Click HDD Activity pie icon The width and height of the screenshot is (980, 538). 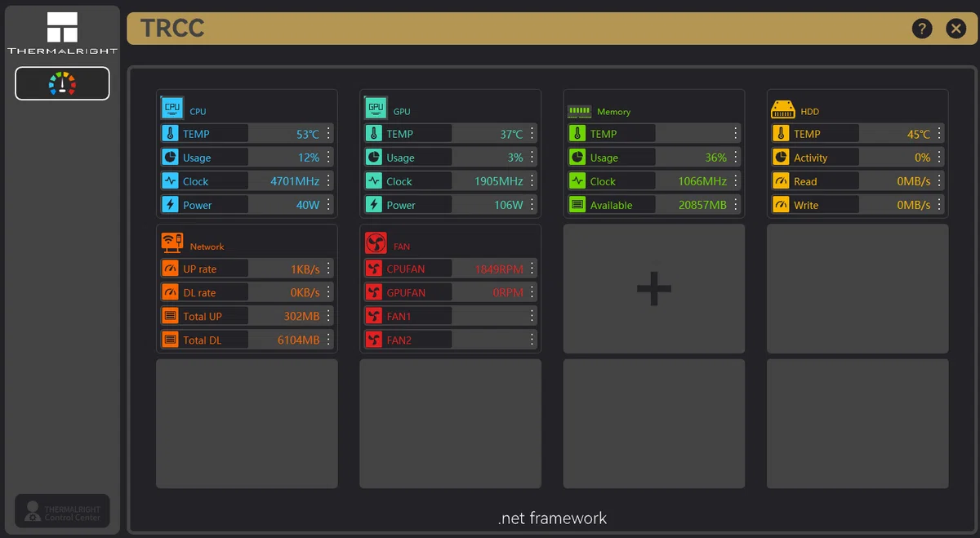tap(782, 157)
